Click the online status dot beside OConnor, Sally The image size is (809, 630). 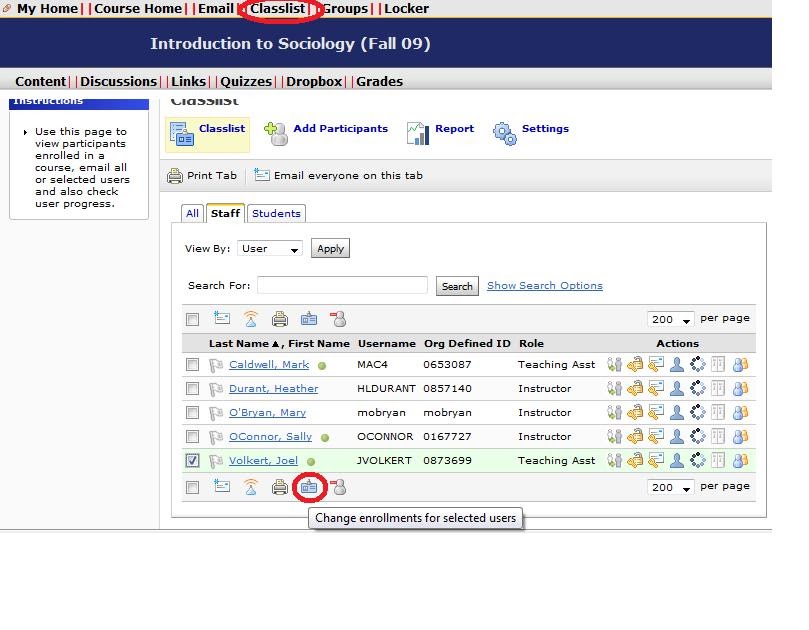(x=325, y=438)
